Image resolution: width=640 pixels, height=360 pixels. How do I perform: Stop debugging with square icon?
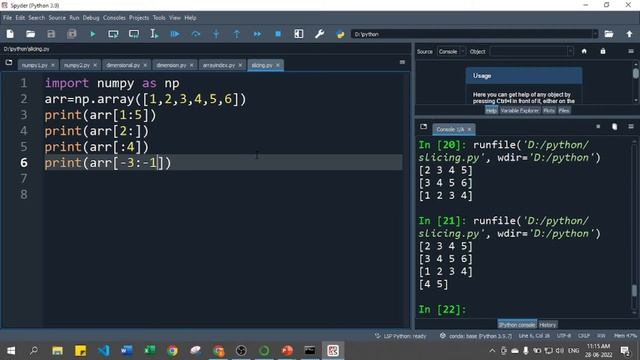[278, 34]
